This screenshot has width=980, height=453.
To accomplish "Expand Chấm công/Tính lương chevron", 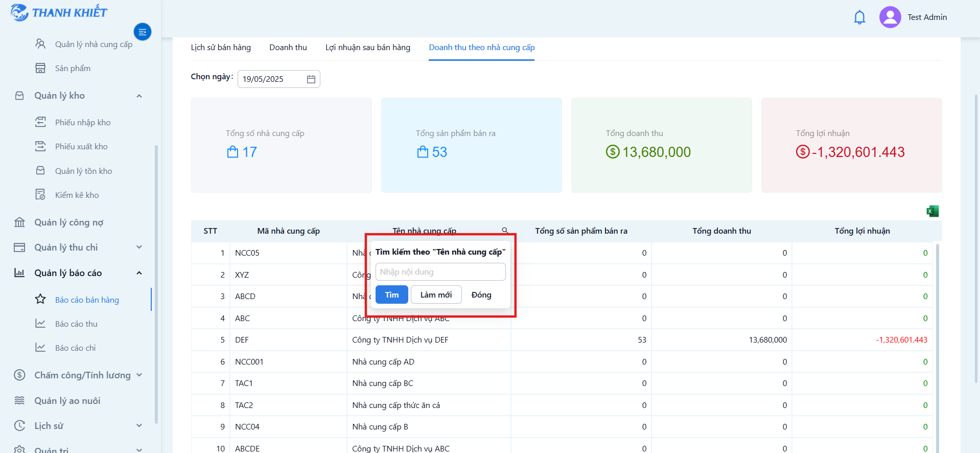I will click(139, 375).
